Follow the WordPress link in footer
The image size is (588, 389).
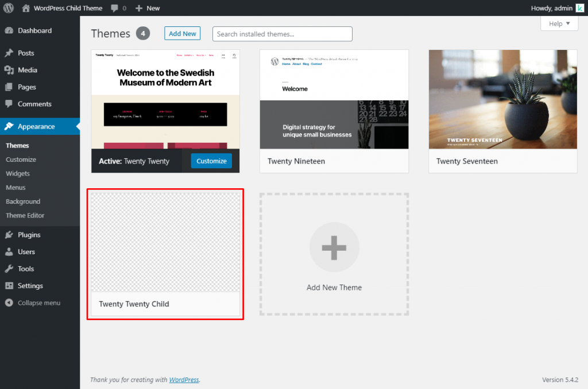pyautogui.click(x=184, y=380)
